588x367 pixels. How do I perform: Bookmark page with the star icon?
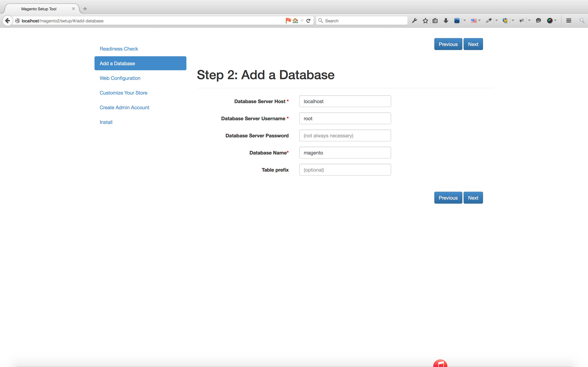pyautogui.click(x=425, y=21)
